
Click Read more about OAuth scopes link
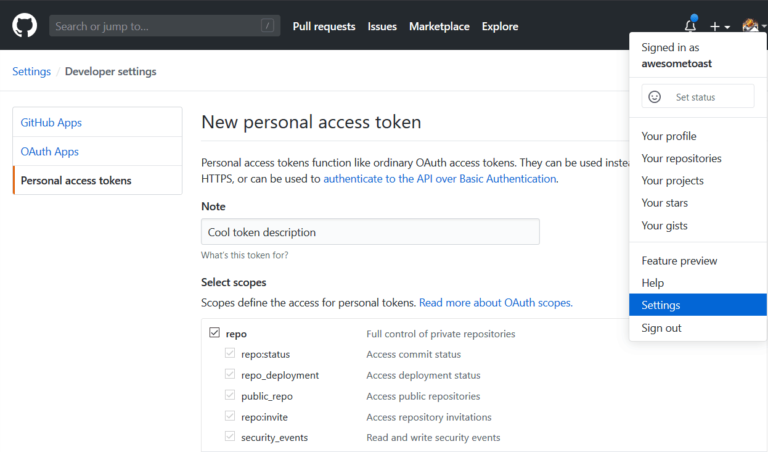[x=495, y=302]
